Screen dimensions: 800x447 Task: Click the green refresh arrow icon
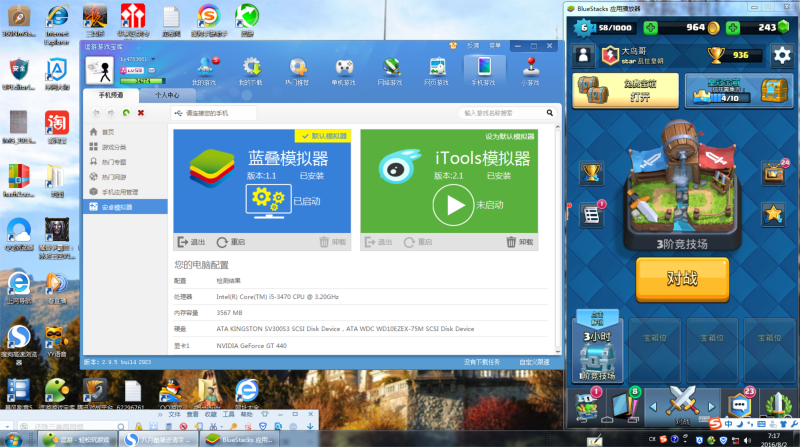[126, 113]
